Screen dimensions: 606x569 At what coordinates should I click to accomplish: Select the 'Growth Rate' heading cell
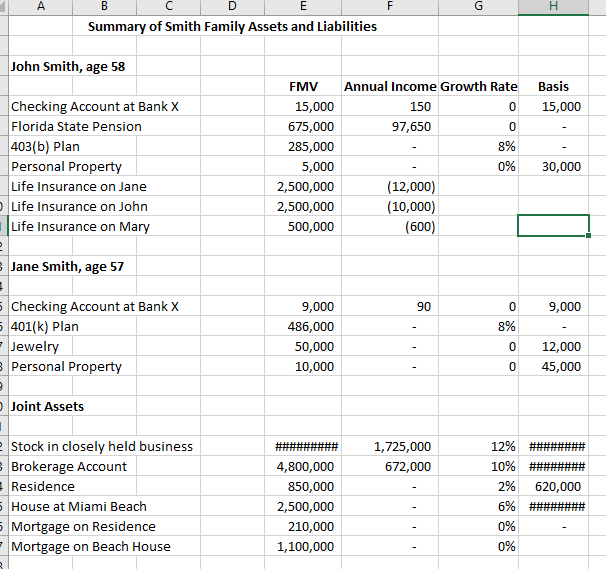coord(478,87)
